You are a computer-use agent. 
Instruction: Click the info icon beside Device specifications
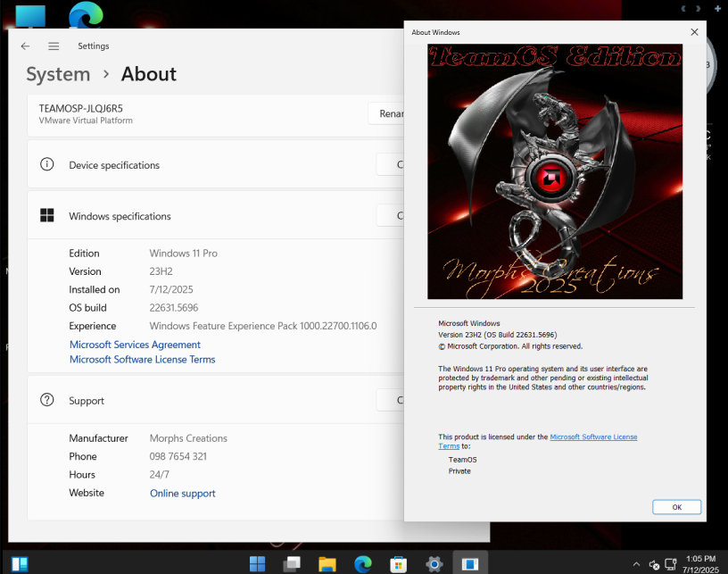tap(47, 164)
